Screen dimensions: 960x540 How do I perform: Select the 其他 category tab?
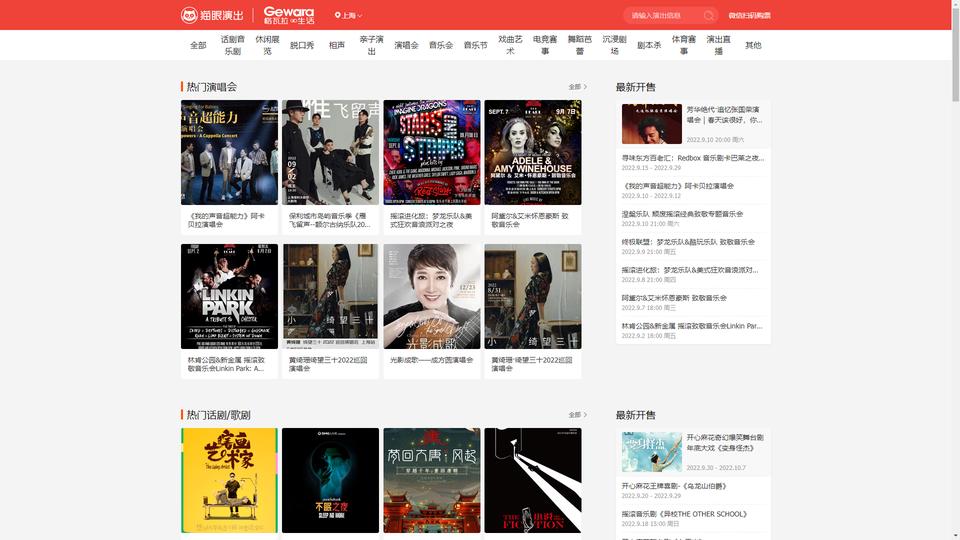tap(753, 45)
